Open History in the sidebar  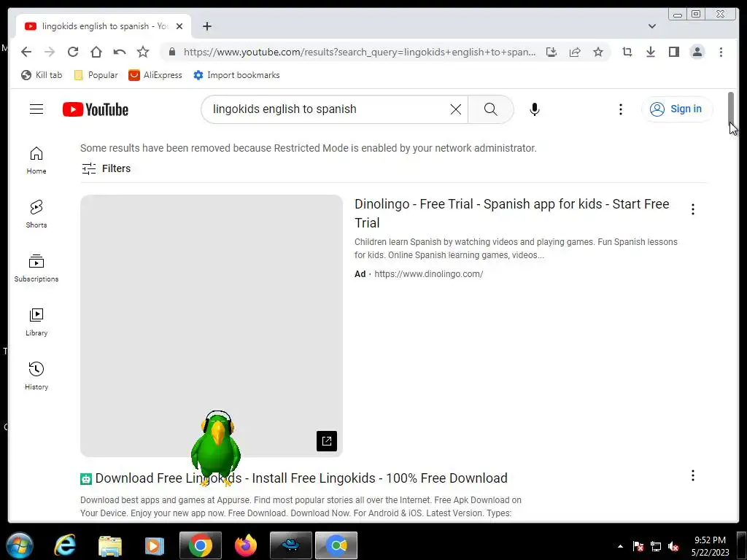(36, 376)
